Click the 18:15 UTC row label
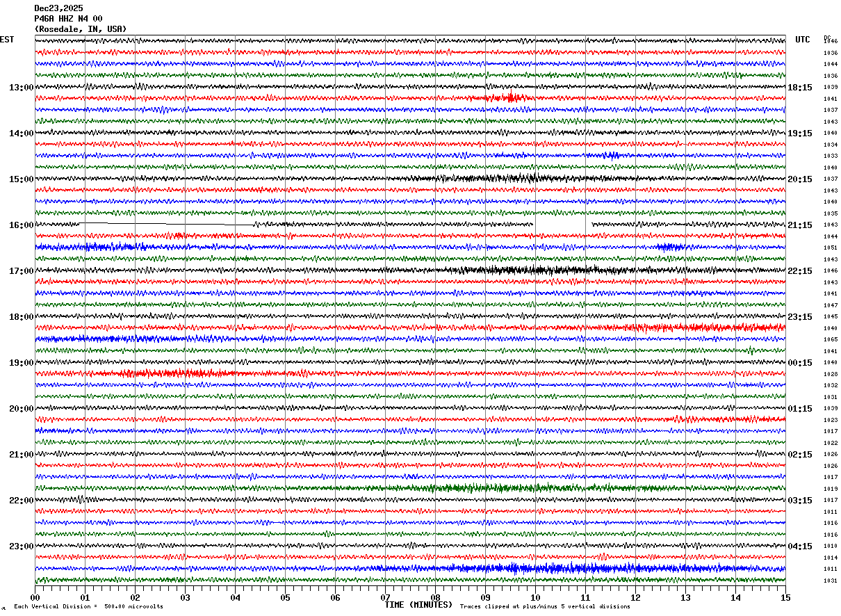The width and height of the screenshot is (841, 616). point(800,88)
